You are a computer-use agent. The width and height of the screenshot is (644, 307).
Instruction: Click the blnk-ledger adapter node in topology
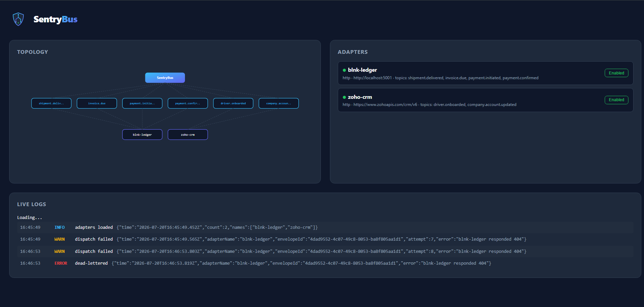142,134
